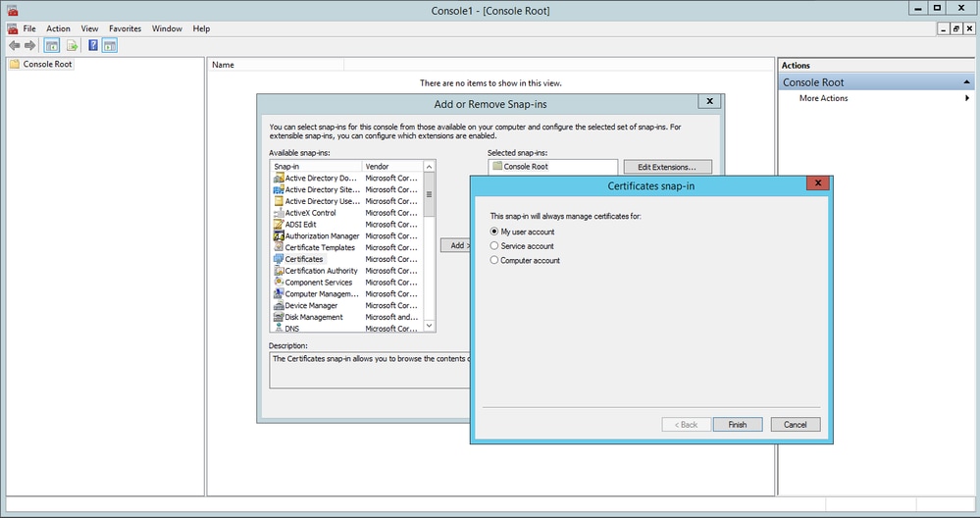Image resolution: width=980 pixels, height=518 pixels.
Task: Click the Disk Management snap-in icon
Action: (x=279, y=317)
